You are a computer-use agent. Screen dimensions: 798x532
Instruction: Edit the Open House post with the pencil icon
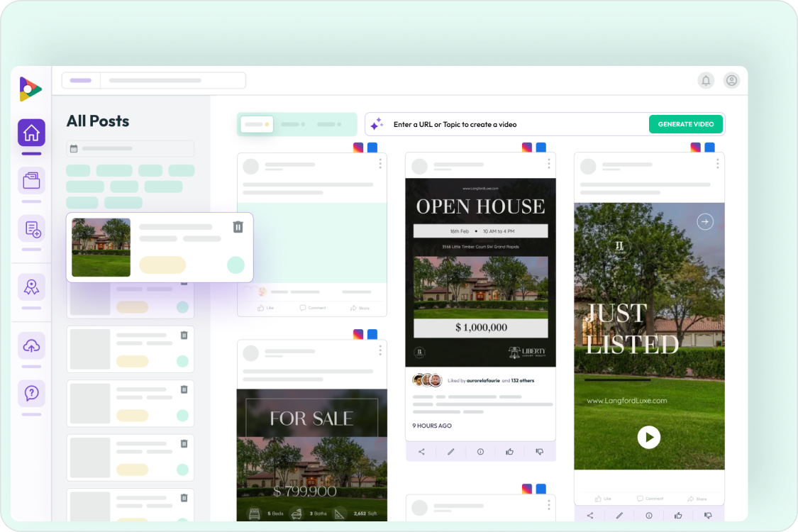[x=451, y=451]
